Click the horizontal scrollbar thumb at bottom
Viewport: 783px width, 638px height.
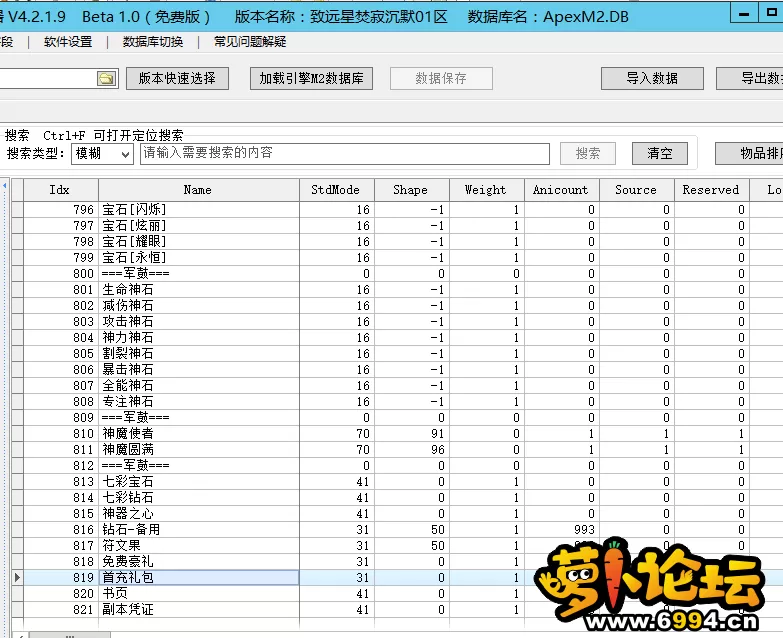(x=69, y=635)
